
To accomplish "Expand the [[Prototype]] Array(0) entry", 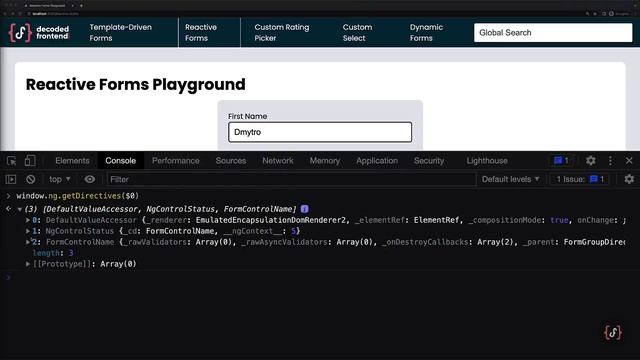I will (x=28, y=264).
